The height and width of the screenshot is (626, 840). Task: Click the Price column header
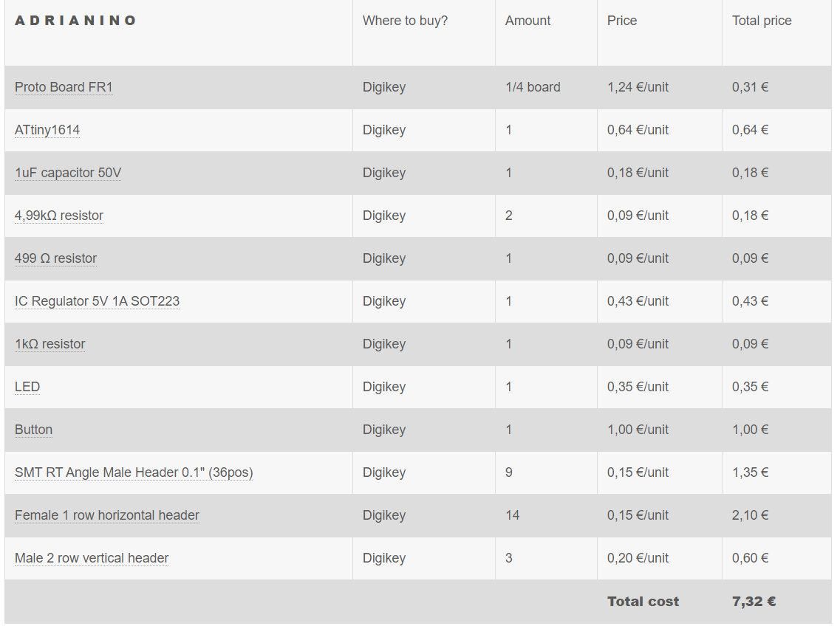[622, 21]
